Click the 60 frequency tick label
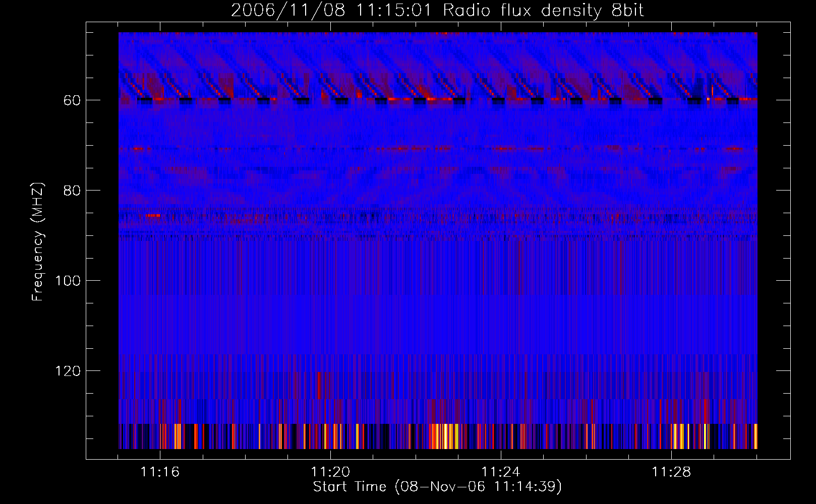The width and height of the screenshot is (816, 504). [72, 101]
